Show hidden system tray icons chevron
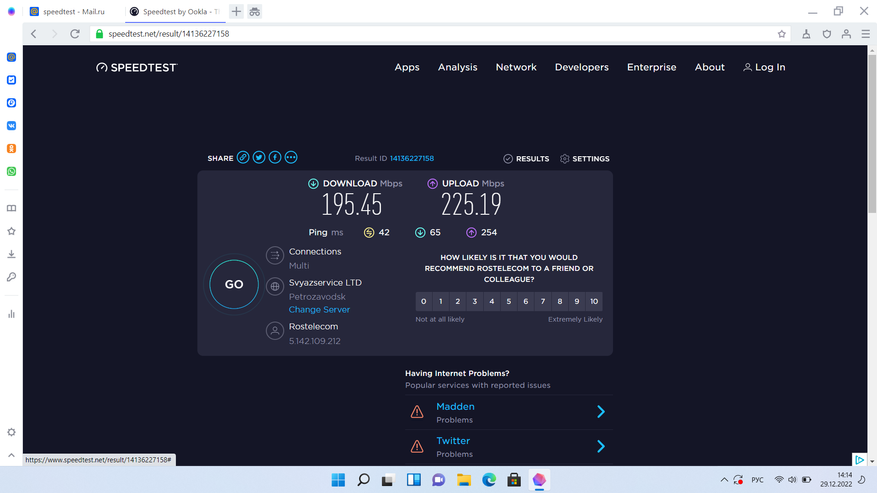The width and height of the screenshot is (877, 493). click(724, 480)
